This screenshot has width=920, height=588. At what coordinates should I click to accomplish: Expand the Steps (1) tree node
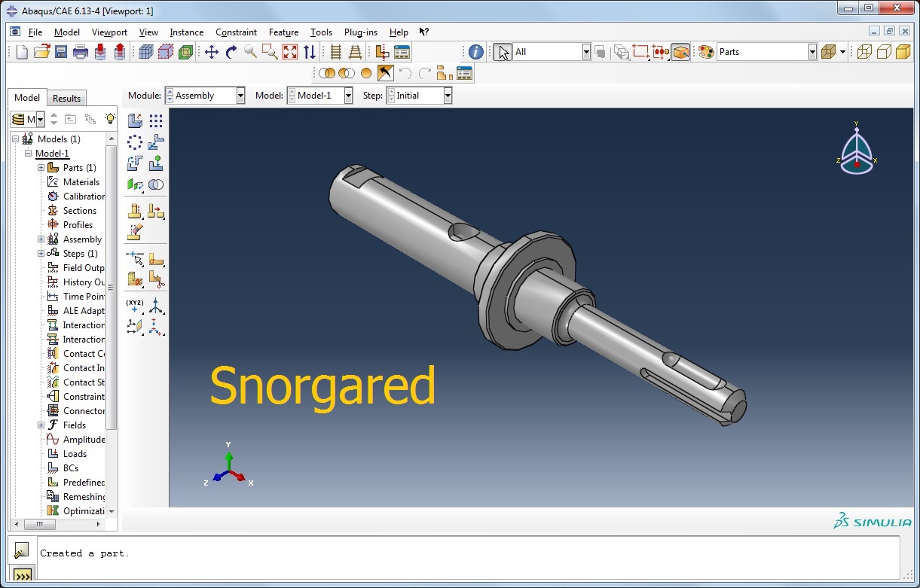[41, 254]
